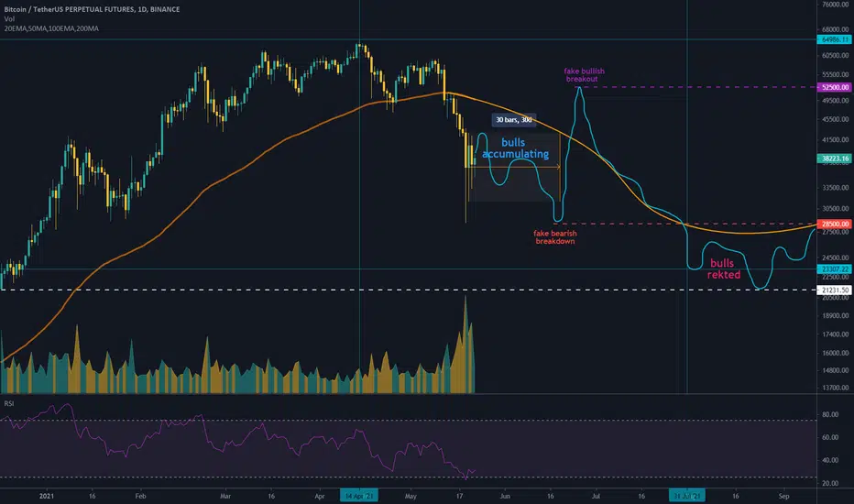This screenshot has height=504, width=854.
Task: Select the Vol indicator label
Action: [9, 19]
